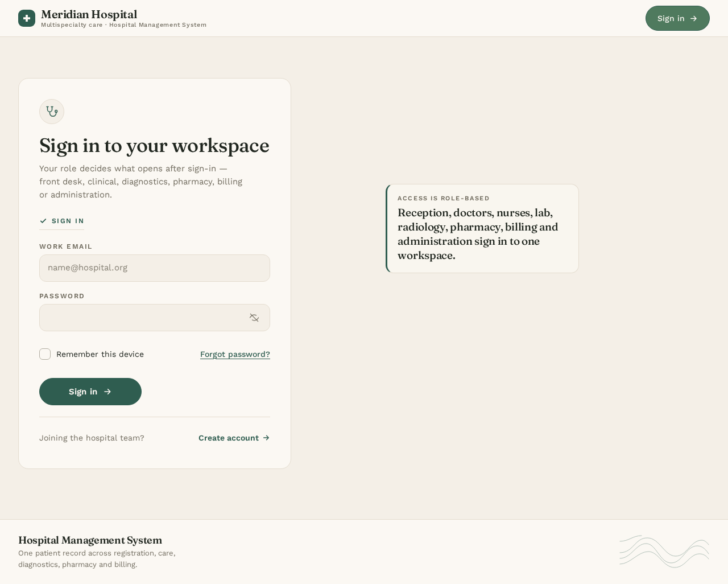The image size is (728, 584).
Task: Select the Sign in tab
Action: pyautogui.click(x=62, y=221)
